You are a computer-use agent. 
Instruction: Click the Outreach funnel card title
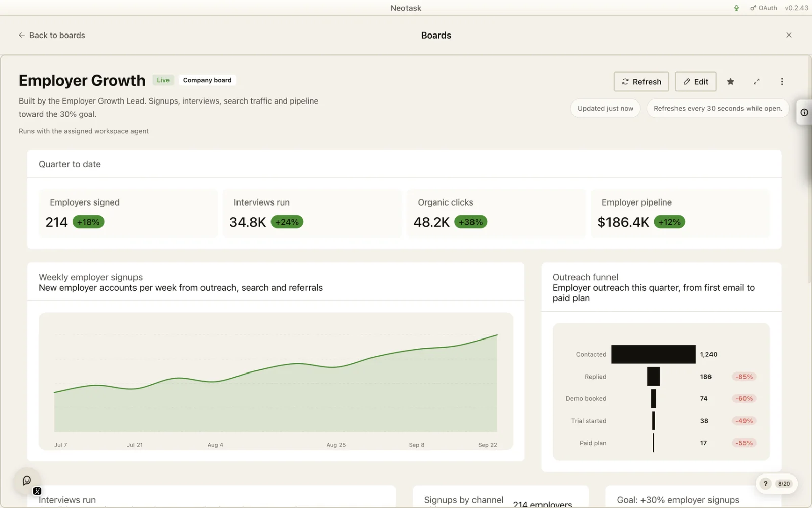tap(585, 277)
